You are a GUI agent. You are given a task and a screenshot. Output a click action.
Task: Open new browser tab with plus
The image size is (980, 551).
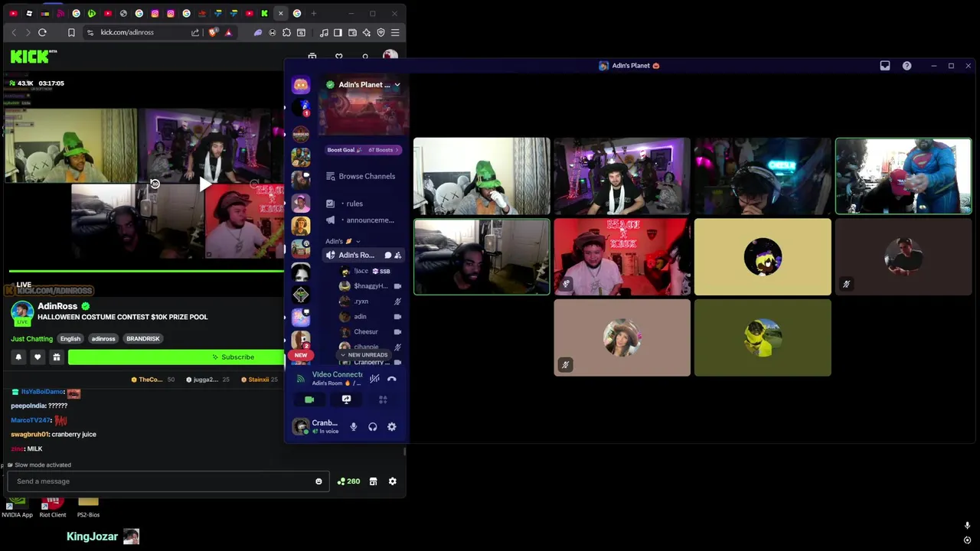click(313, 13)
